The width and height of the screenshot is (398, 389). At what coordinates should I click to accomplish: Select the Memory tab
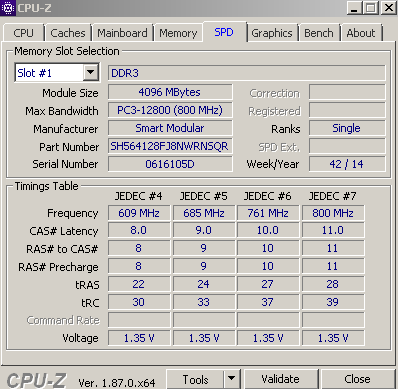point(178,33)
